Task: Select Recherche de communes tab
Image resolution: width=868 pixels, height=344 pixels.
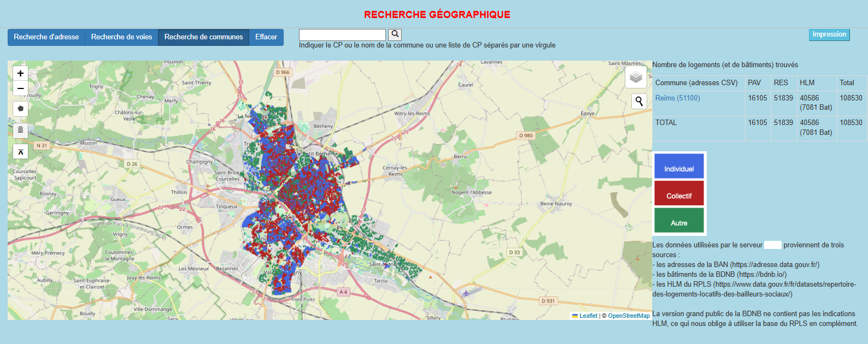Action: point(203,37)
